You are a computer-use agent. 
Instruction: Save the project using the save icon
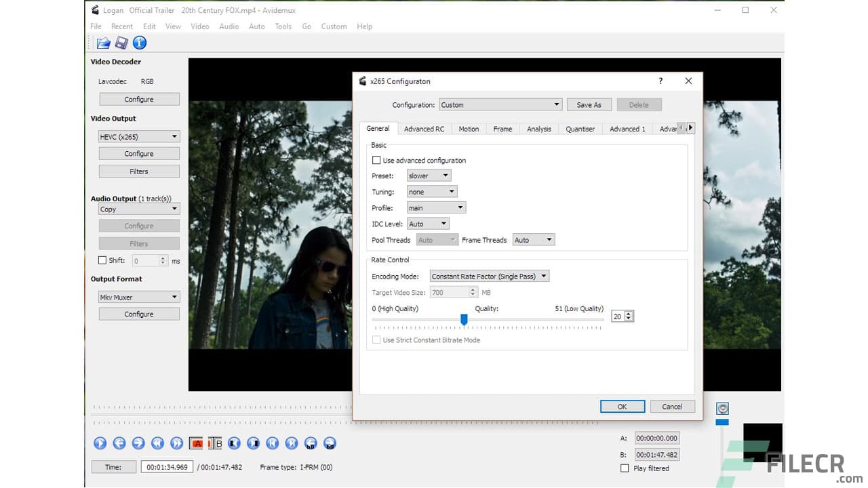tap(122, 42)
